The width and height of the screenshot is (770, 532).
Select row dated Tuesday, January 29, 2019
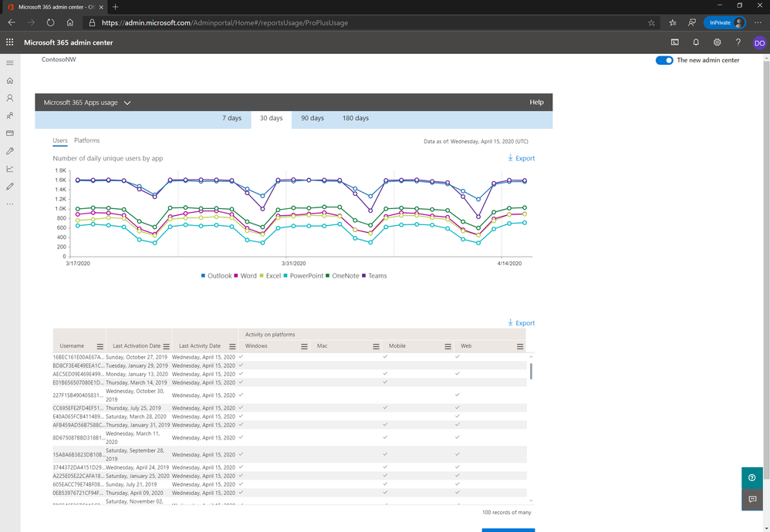click(290, 365)
